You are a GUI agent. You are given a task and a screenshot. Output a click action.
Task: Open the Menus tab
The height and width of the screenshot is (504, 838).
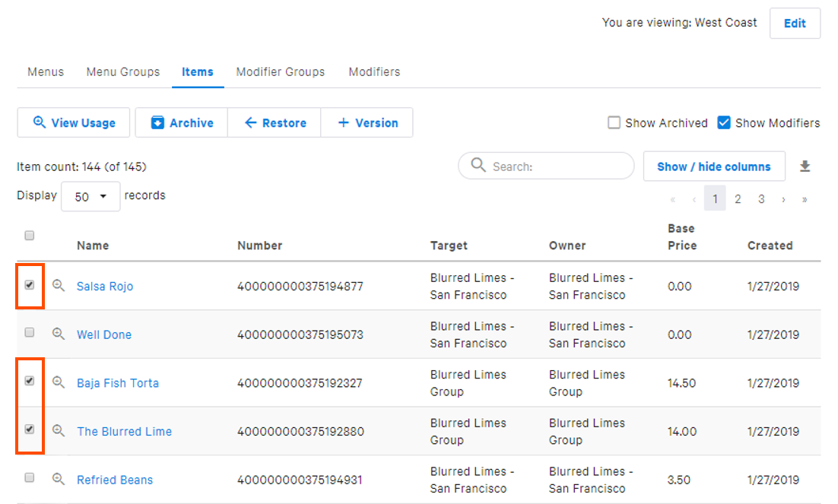coord(45,71)
